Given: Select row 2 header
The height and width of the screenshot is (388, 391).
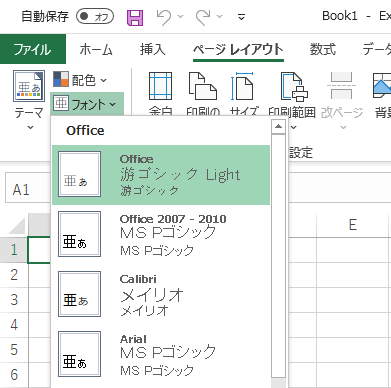Looking at the screenshot, I should (x=14, y=275).
